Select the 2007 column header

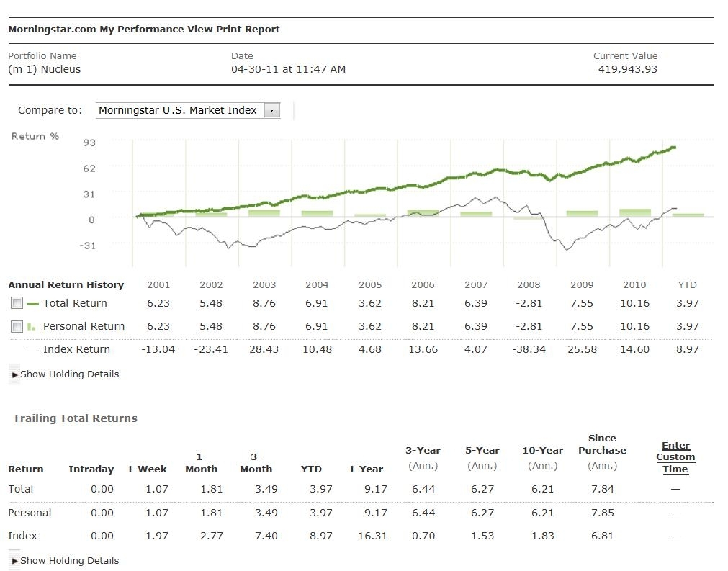pyautogui.click(x=476, y=285)
